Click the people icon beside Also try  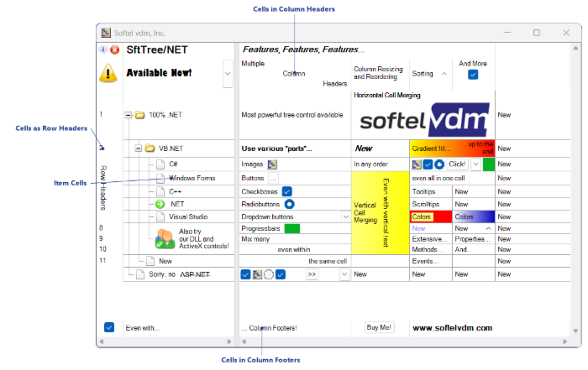click(165, 239)
